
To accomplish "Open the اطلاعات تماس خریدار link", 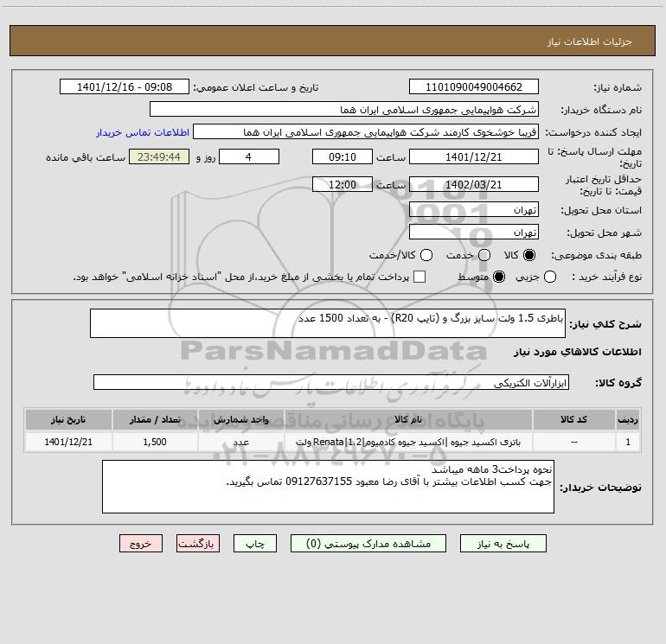I will pyautogui.click(x=143, y=132).
